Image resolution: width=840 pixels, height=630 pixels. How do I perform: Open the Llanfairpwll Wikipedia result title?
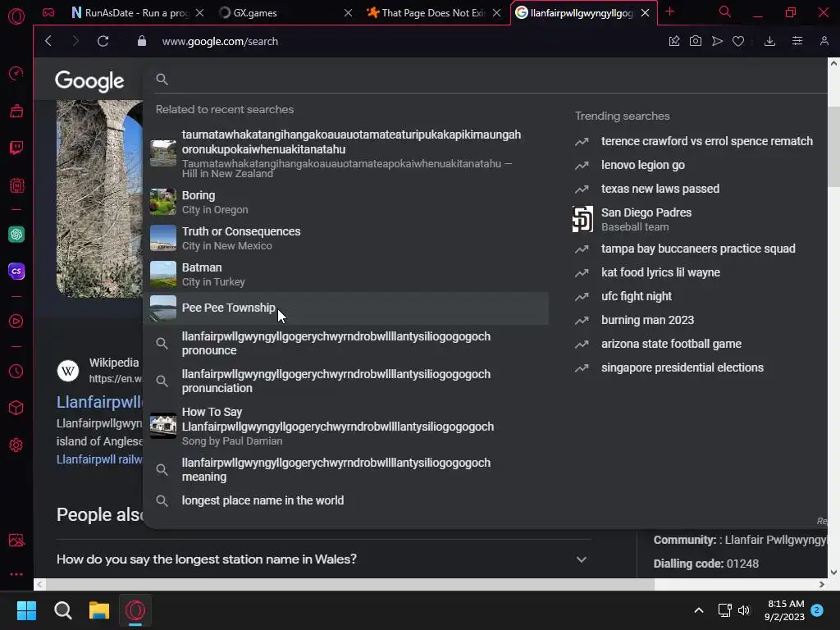tap(99, 402)
